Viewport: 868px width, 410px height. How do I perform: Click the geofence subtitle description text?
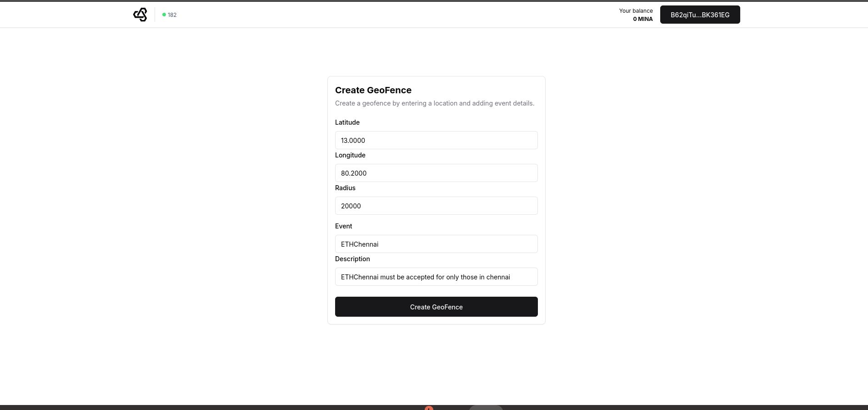(x=435, y=103)
